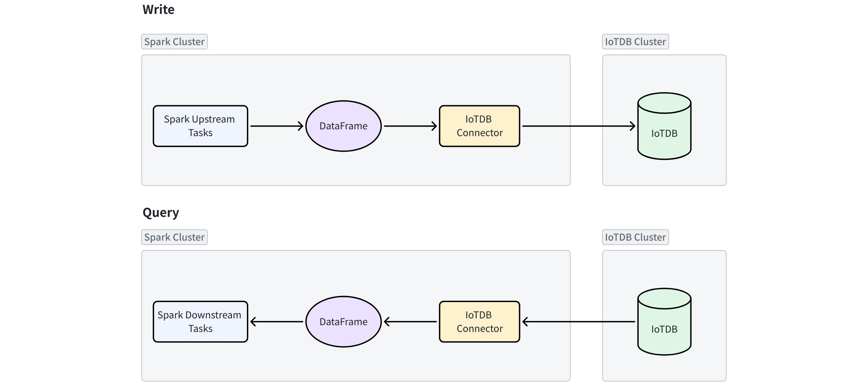Viewport: 868px width, 391px height.
Task: Click the Write section heading
Action: tap(158, 10)
